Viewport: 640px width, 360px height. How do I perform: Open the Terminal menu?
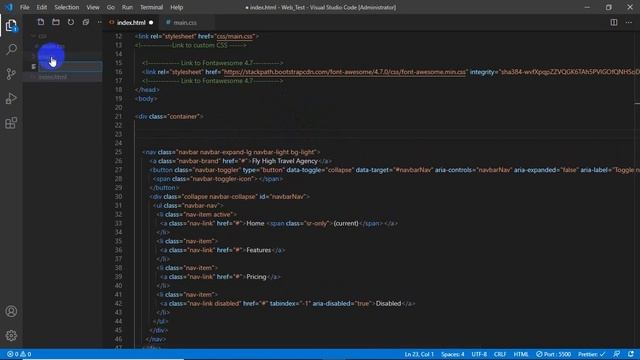click(151, 7)
